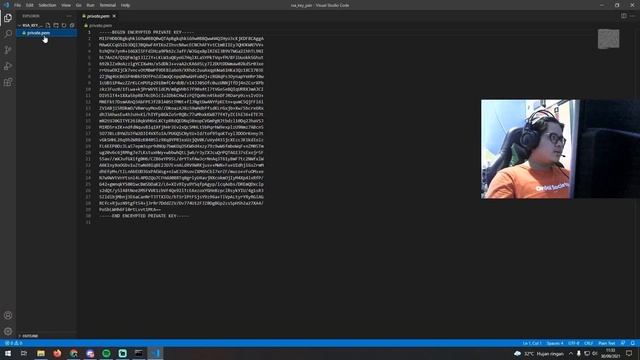Screen dimensions: 640x360
Task: Open the Accounts menu icon
Action: click(x=8, y=315)
